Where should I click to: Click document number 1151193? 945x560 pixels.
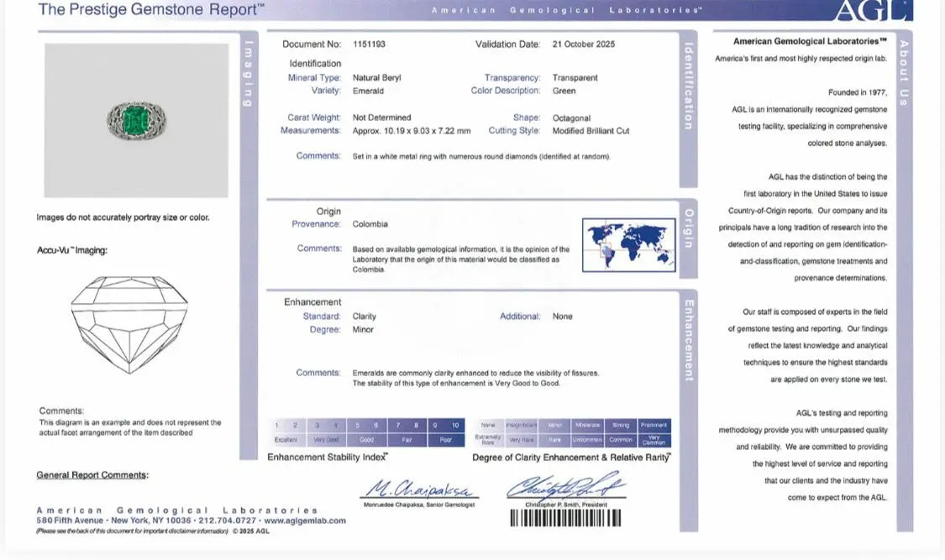[x=369, y=44]
